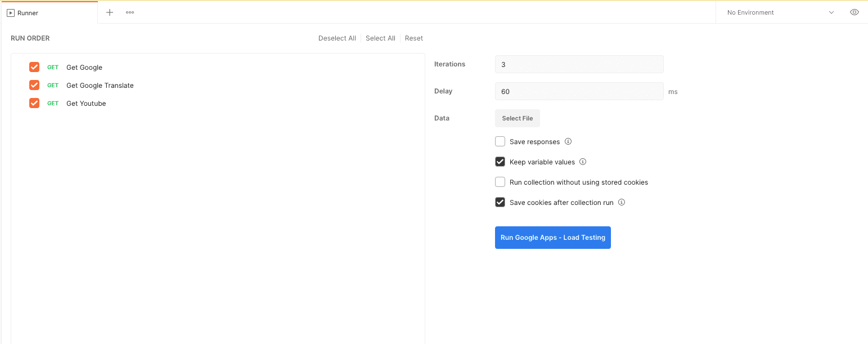Click the environment quick look eye icon
Image resolution: width=868 pixels, height=344 pixels.
854,12
